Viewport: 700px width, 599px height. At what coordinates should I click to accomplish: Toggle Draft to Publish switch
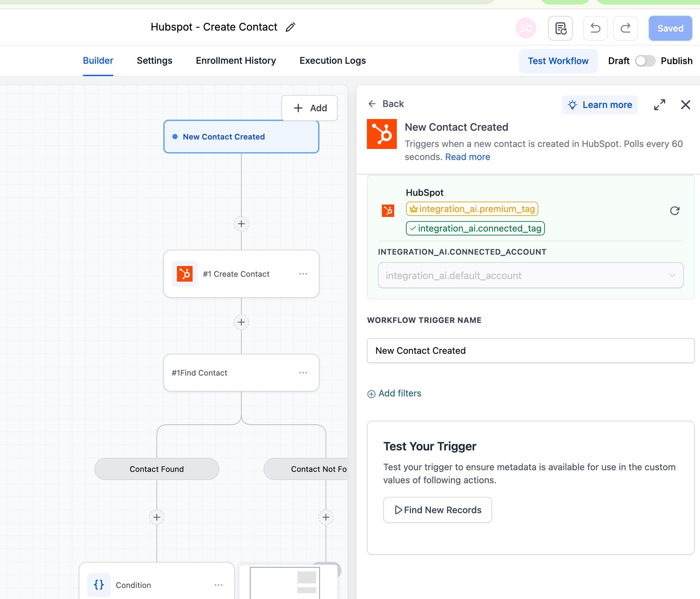pos(645,61)
